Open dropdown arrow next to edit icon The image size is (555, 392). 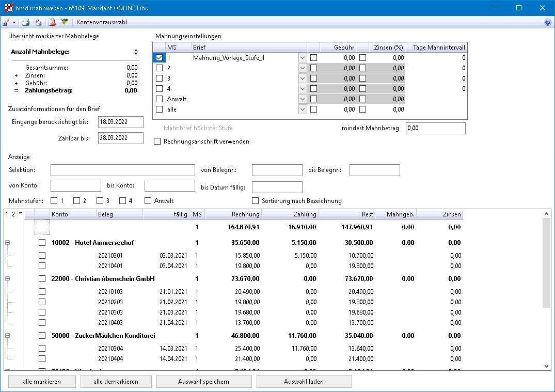tap(14, 23)
